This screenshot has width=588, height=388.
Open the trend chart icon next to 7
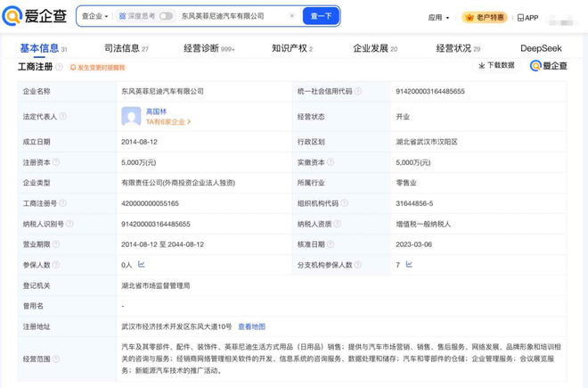[x=409, y=264]
